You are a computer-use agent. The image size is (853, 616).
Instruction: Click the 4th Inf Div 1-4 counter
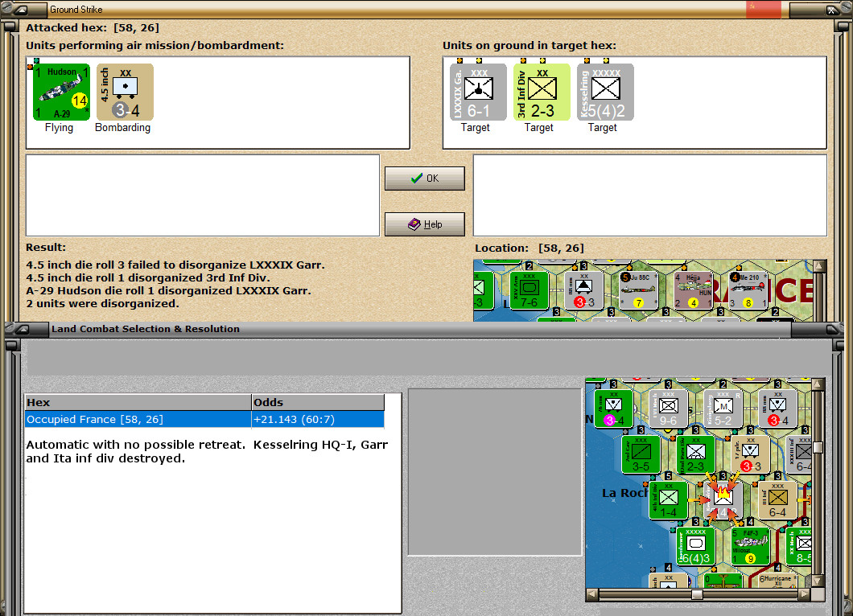coord(668,500)
